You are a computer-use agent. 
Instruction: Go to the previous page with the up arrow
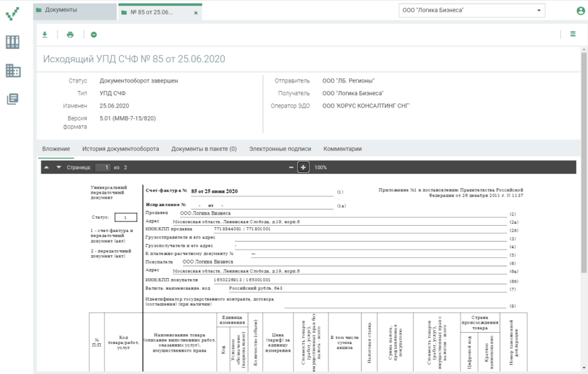[x=46, y=168]
